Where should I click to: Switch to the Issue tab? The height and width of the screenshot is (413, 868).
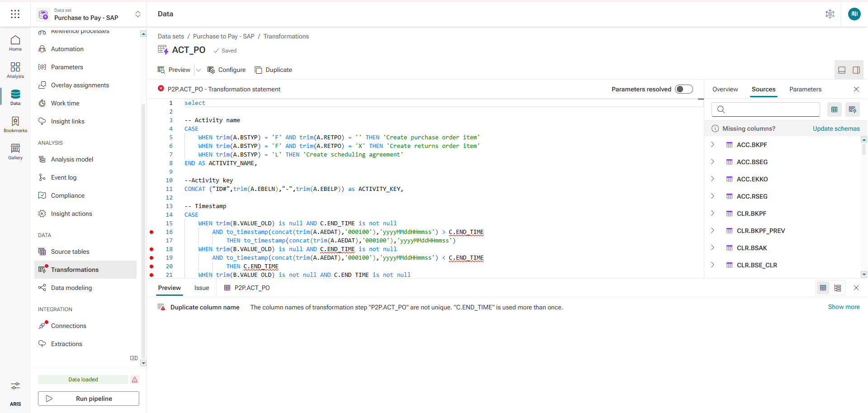(x=202, y=288)
